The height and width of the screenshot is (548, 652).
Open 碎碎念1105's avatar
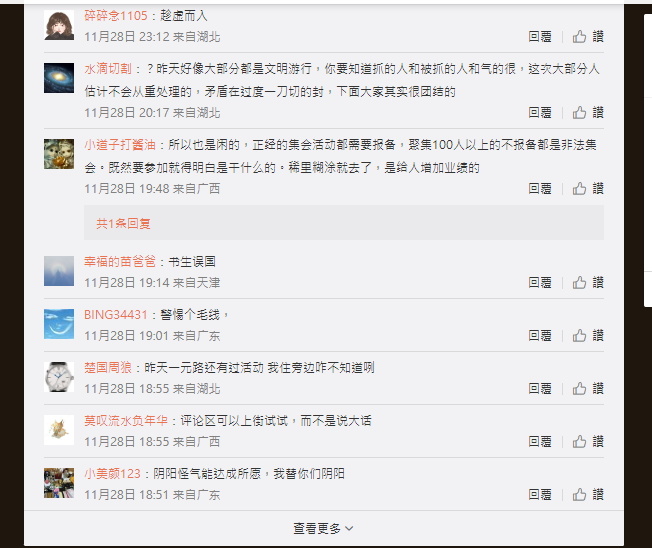tap(59, 25)
